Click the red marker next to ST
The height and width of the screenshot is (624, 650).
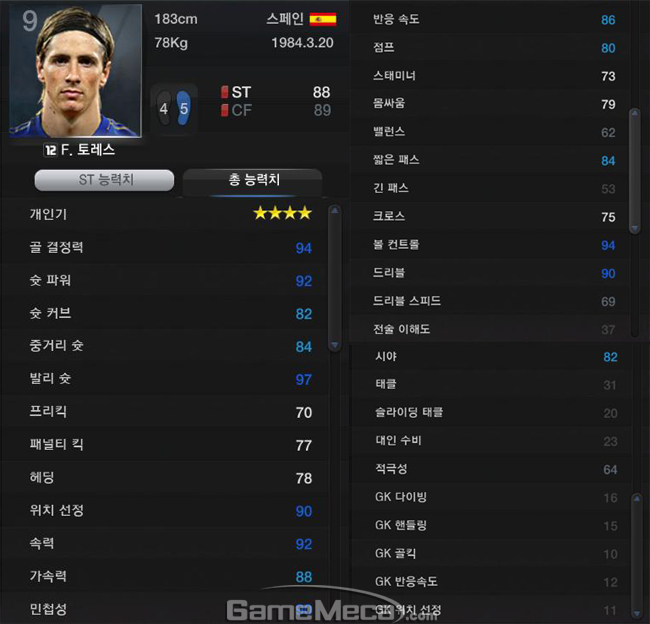[224, 92]
